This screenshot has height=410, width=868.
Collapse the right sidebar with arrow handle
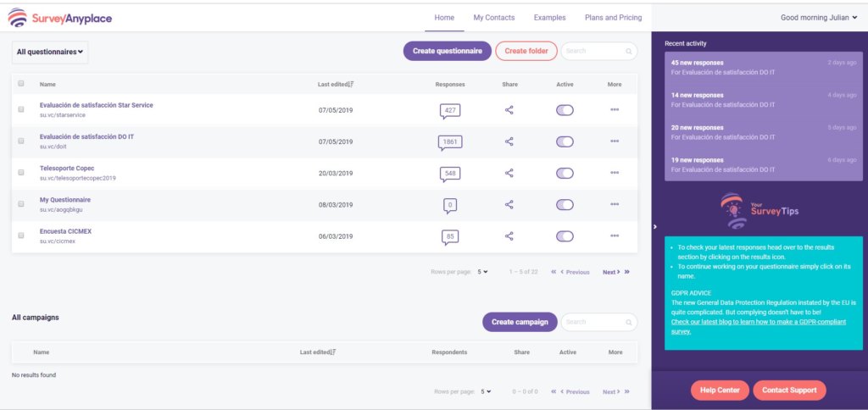654,226
